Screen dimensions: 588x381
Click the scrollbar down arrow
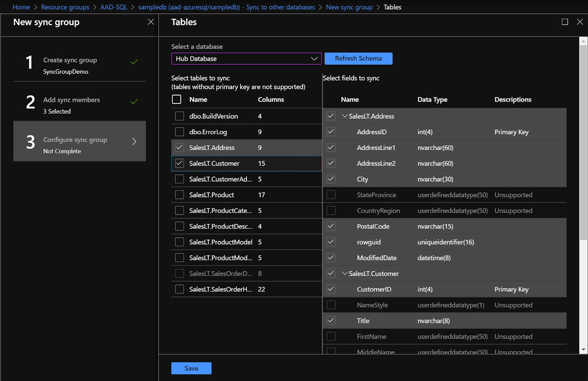pyautogui.click(x=583, y=349)
